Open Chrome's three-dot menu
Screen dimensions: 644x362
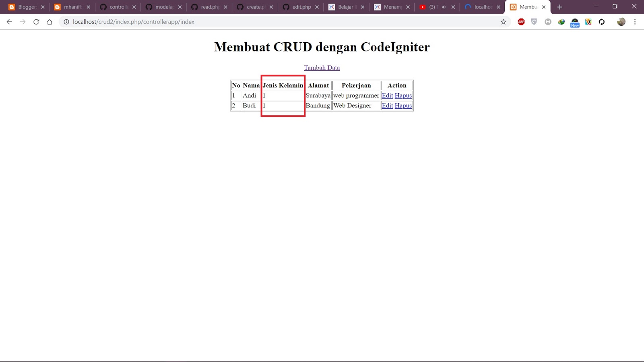click(x=636, y=22)
